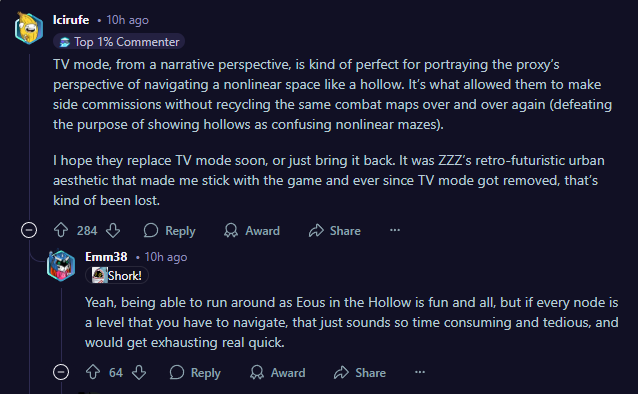Share Icirufe's comment
The image size is (638, 394).
pos(334,230)
